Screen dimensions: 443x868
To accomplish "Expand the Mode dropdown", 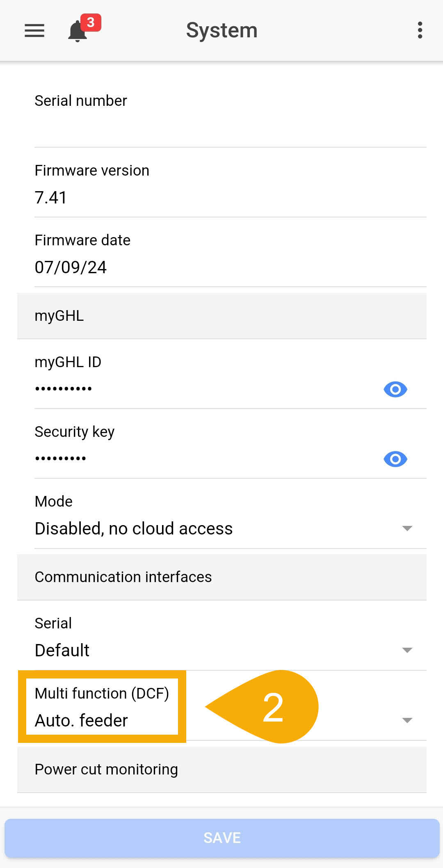I will pos(407,528).
